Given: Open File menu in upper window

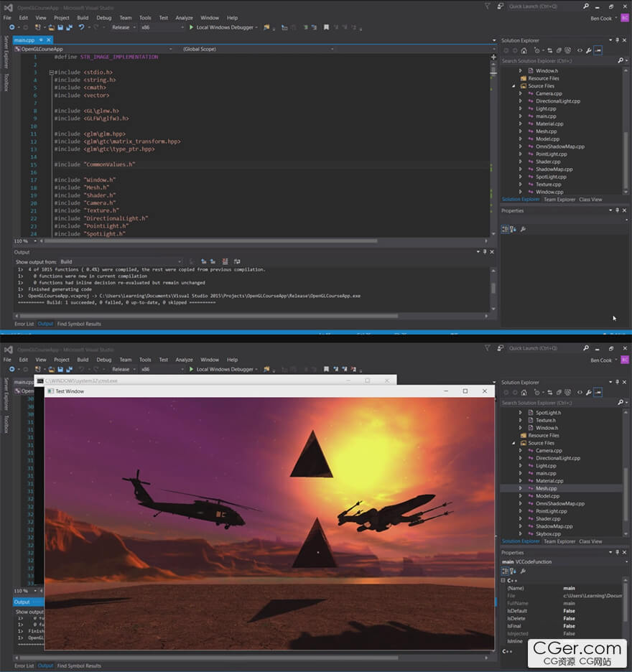Looking at the screenshot, I should pyautogui.click(x=7, y=18).
